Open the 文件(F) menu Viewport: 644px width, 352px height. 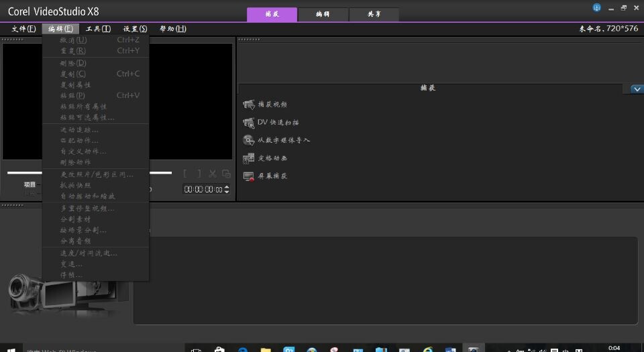point(23,29)
